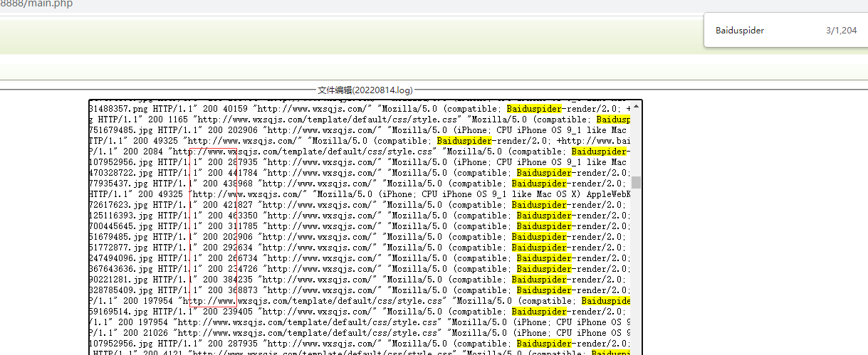Click the 3/1,204 match counter
This screenshot has width=868, height=355.
(x=841, y=31)
